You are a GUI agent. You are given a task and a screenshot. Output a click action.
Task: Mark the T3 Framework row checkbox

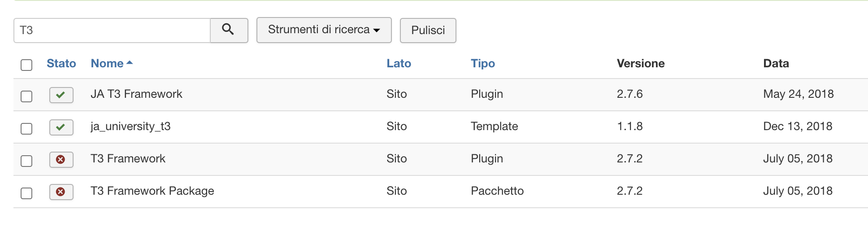(26, 161)
